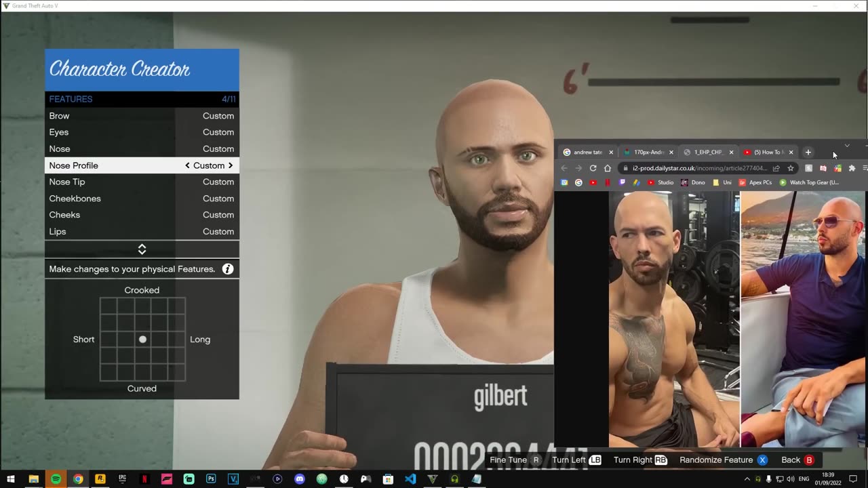Select the Cheekbones feature row
Screen dimensions: 868x488
coord(142,199)
